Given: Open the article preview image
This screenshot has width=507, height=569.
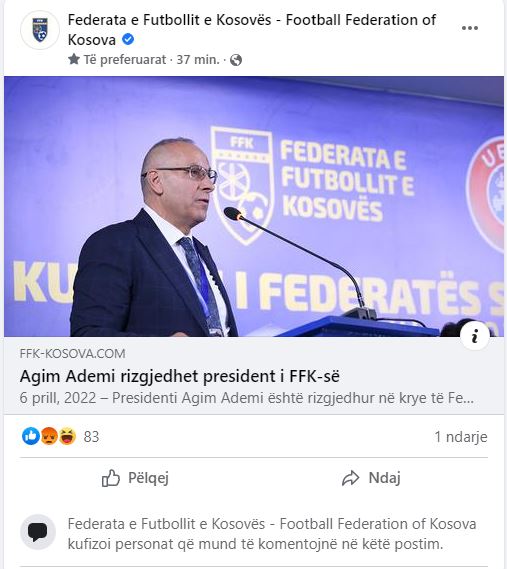Looking at the screenshot, I should click(254, 206).
